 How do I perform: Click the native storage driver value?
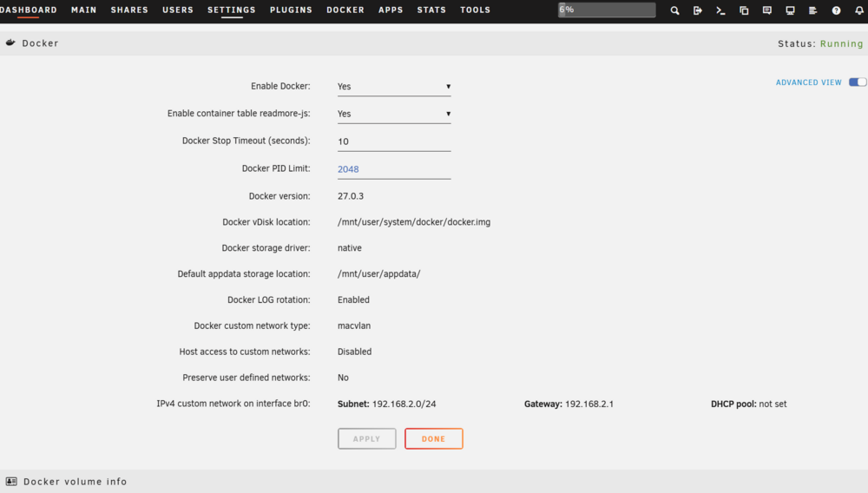[349, 248]
